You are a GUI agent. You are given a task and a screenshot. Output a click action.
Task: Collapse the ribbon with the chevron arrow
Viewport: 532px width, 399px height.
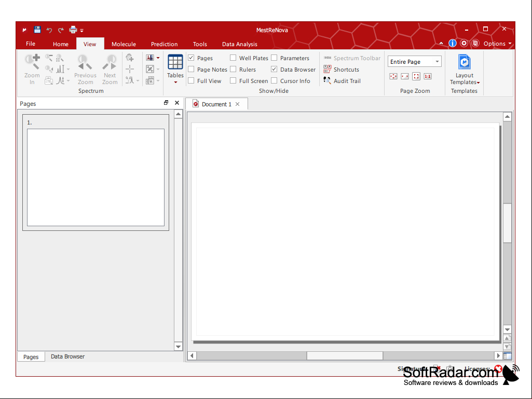pyautogui.click(x=441, y=44)
